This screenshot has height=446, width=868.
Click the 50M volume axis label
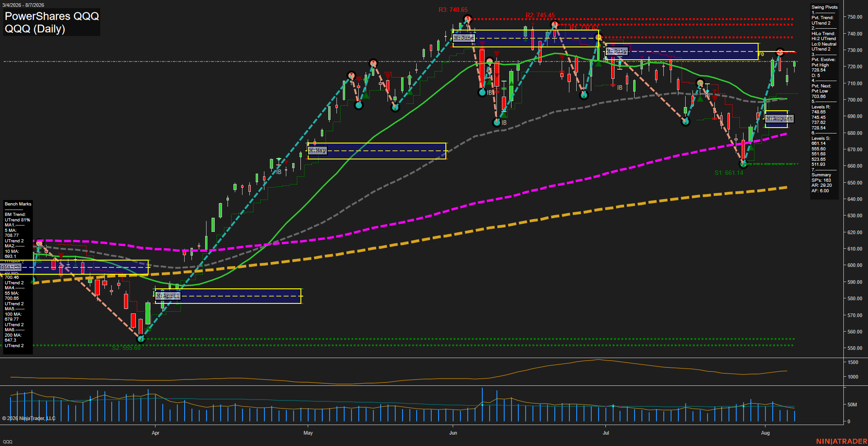[x=852, y=405]
